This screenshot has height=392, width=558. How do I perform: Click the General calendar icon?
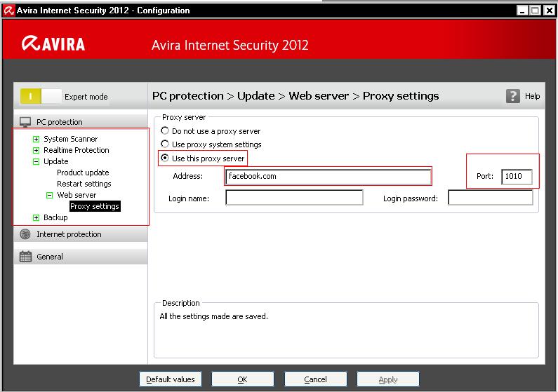pos(25,256)
